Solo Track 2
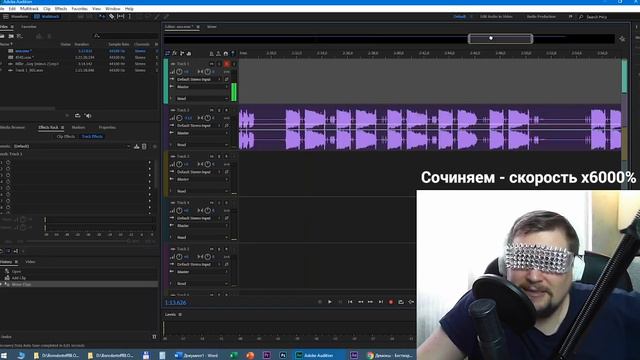The width and height of the screenshot is (640, 360). pos(219,110)
